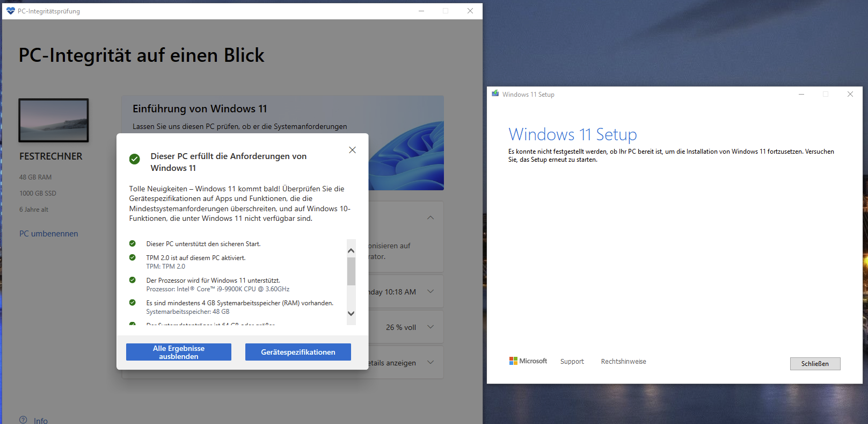Click 'Alle Ergebnisse ausblenden' button
This screenshot has width=868, height=424.
(179, 352)
